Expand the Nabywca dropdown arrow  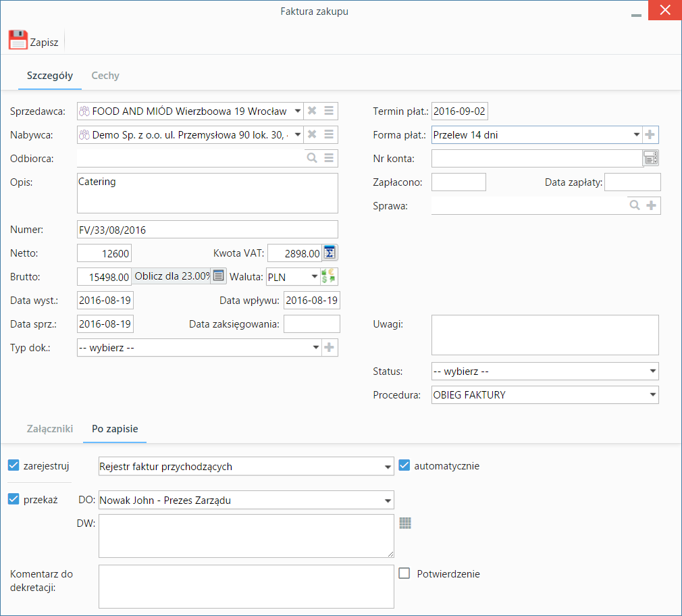point(298,134)
